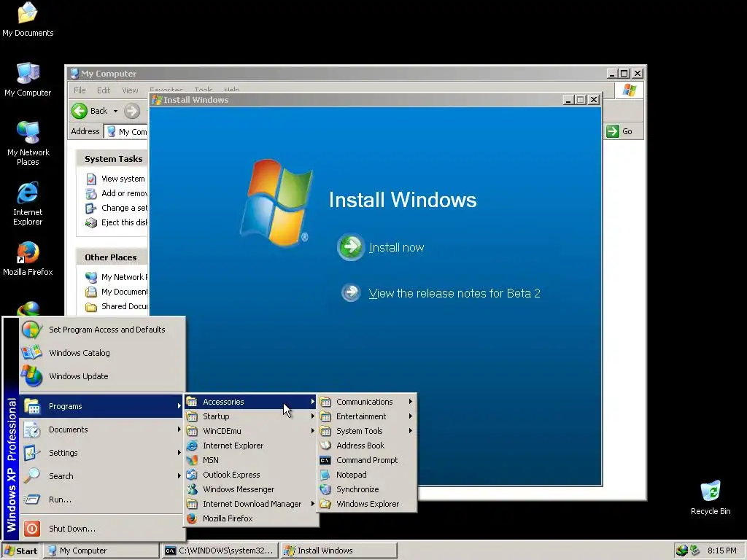This screenshot has height=560, width=747.
Task: Open My Documents in Other Places
Action: (116, 292)
